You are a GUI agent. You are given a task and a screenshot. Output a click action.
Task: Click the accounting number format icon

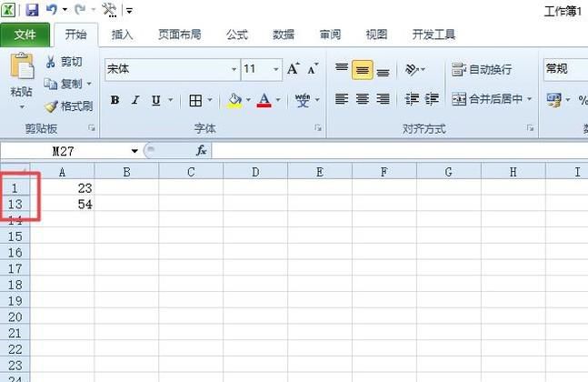tap(553, 100)
